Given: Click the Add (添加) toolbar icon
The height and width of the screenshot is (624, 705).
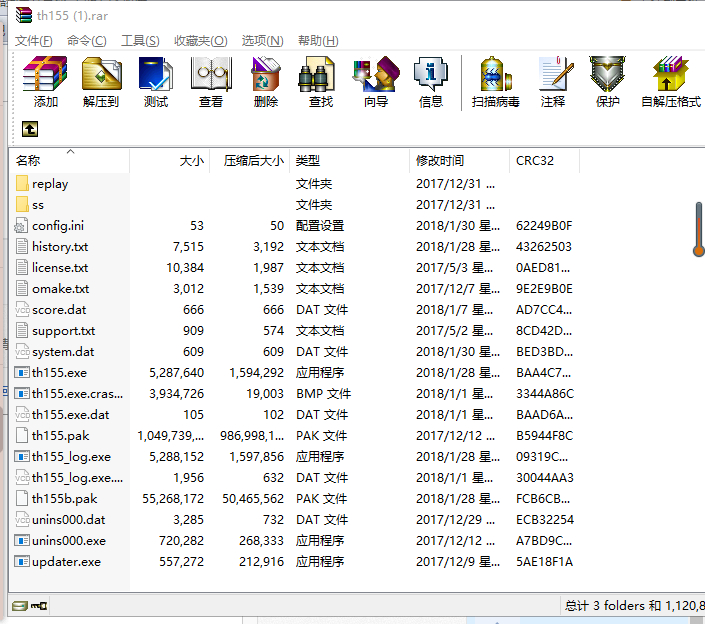Looking at the screenshot, I should [45, 82].
